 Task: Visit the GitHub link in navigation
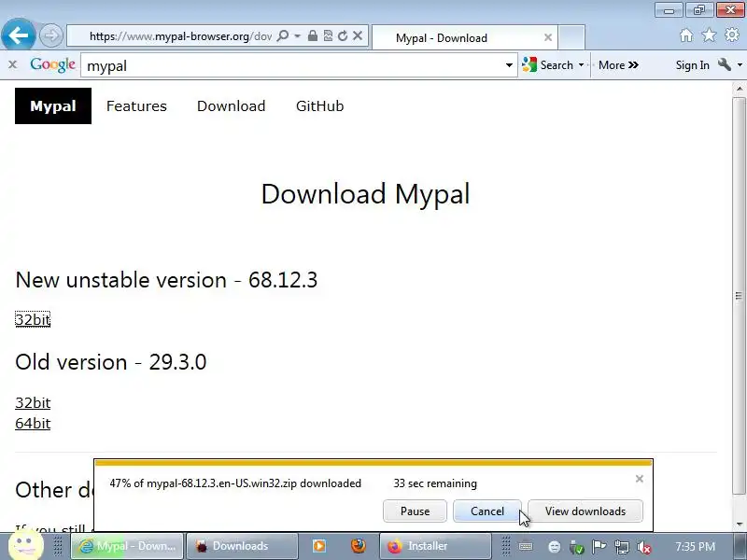pos(319,105)
